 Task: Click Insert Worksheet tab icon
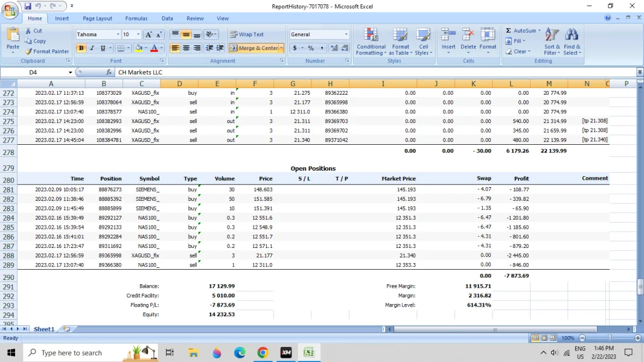pos(66,329)
